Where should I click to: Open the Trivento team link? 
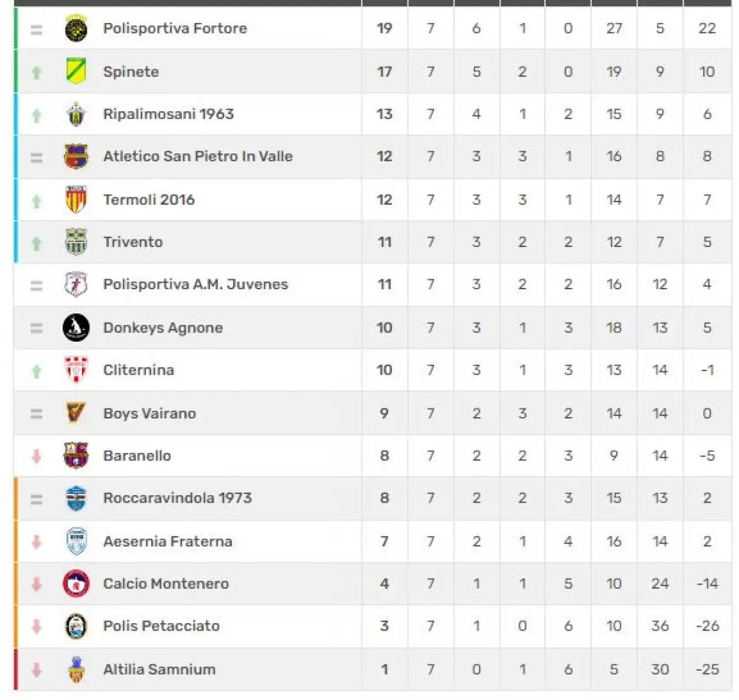133,242
